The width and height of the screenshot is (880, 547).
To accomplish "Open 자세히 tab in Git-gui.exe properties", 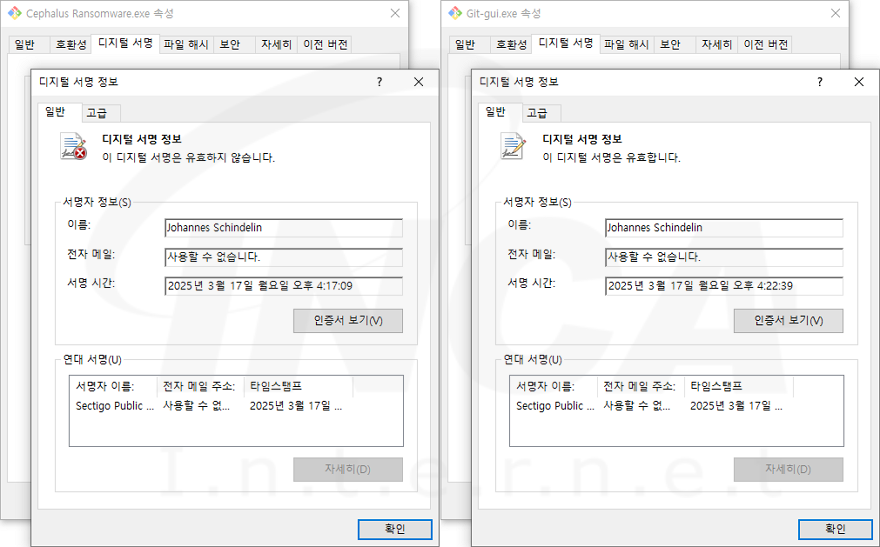I will pos(717,45).
